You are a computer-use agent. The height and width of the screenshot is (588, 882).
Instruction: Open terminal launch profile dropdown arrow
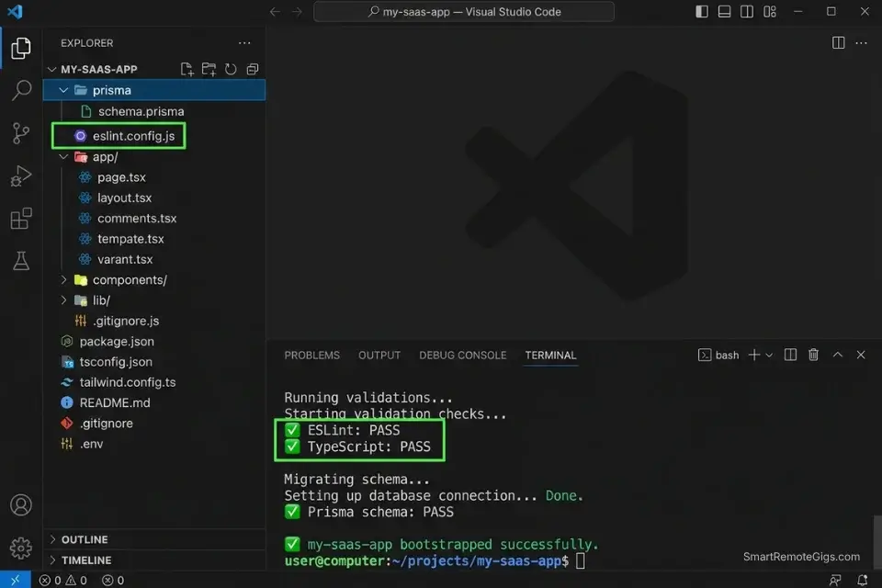[x=769, y=355]
